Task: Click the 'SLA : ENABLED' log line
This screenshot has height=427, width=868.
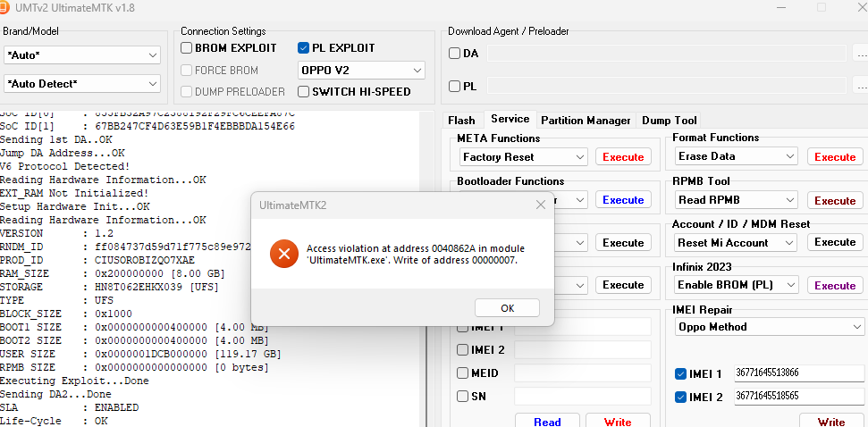Action: pos(69,407)
